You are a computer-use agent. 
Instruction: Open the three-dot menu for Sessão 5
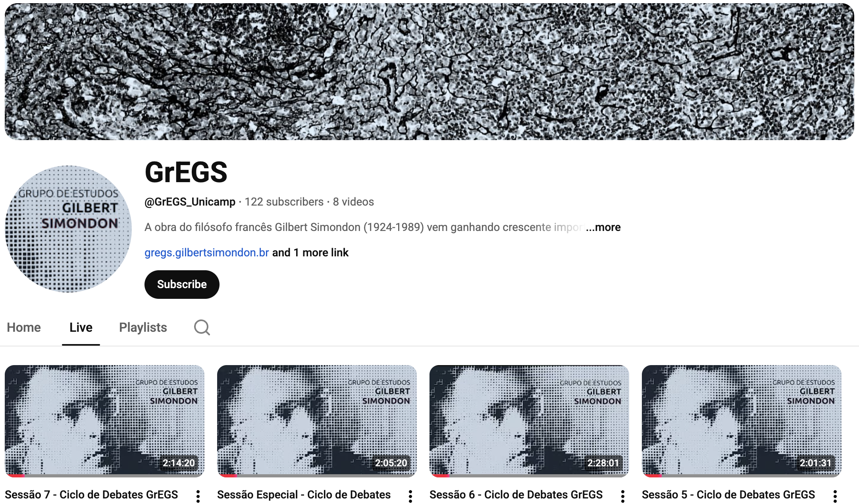point(835,496)
